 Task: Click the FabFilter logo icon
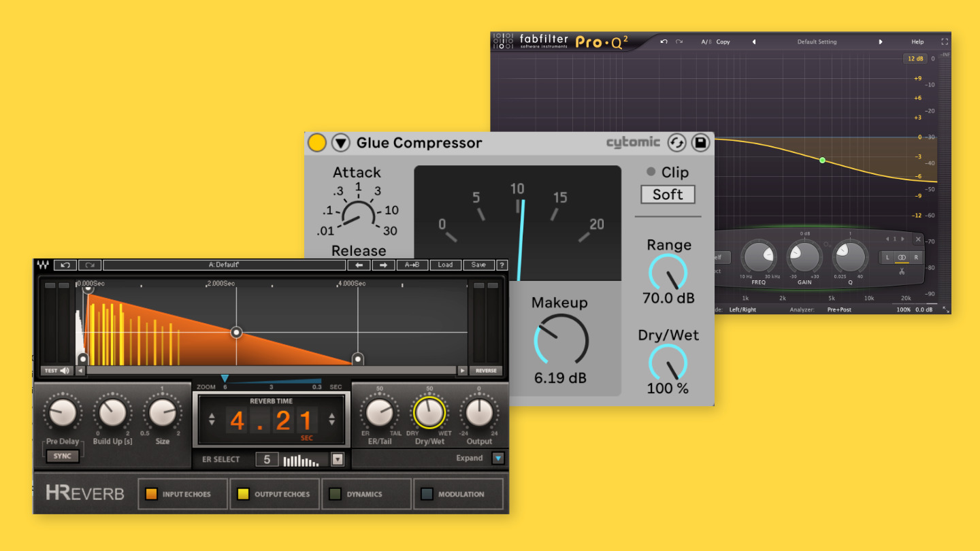pos(503,41)
